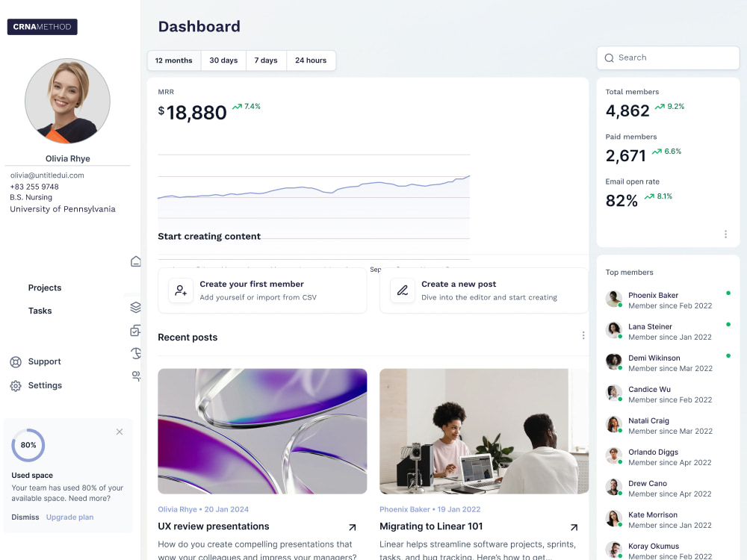Click Orlando Diggs's avatar
Screen dimensions: 747x560
point(614,456)
